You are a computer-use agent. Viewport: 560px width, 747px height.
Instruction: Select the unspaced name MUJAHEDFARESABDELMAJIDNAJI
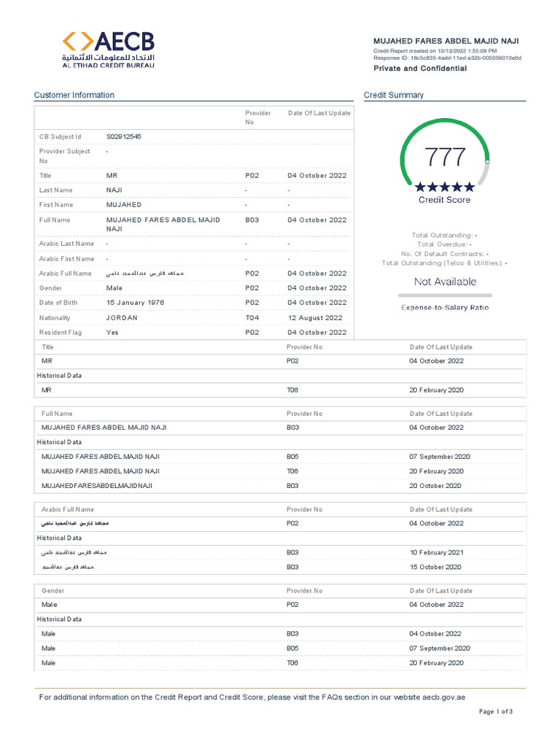tap(97, 486)
